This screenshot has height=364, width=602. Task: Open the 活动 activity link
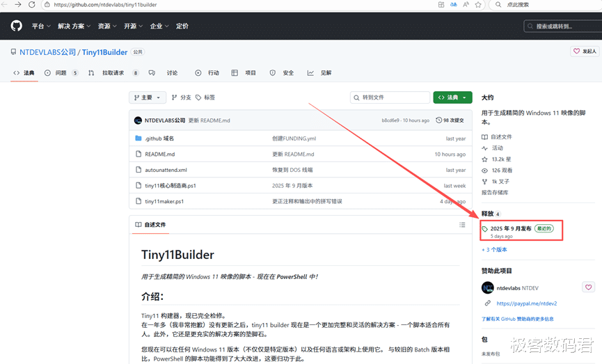click(x=492, y=148)
